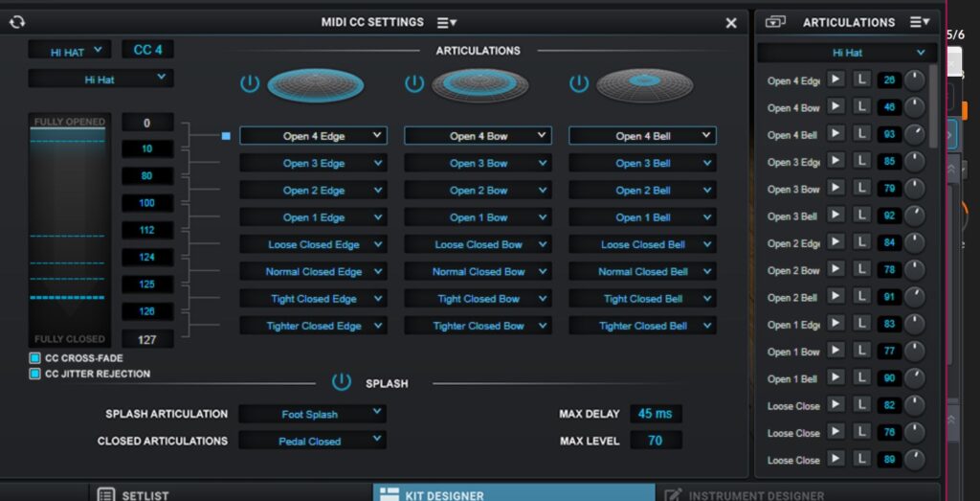Toggle the Splash section power button

341,382
